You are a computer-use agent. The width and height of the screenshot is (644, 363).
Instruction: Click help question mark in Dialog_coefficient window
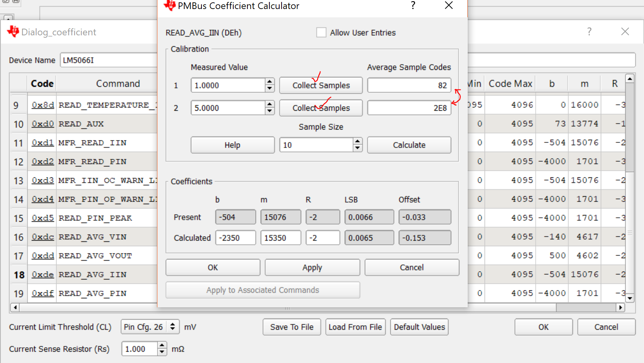pos(589,32)
